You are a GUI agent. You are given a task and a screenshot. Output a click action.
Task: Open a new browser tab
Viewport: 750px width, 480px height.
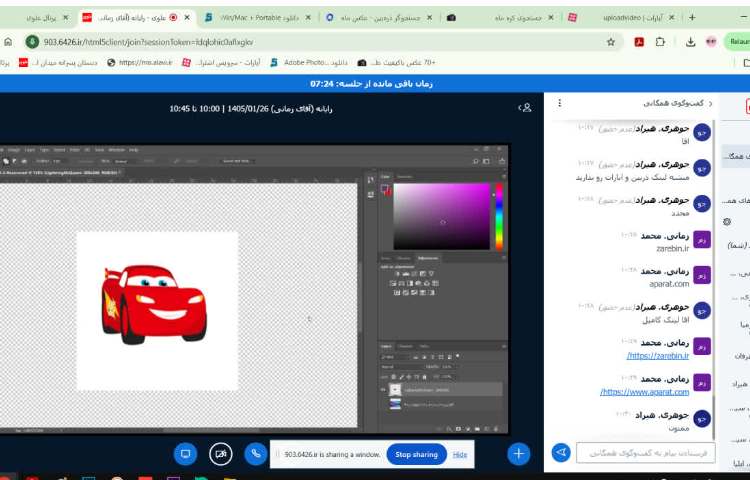click(x=692, y=18)
